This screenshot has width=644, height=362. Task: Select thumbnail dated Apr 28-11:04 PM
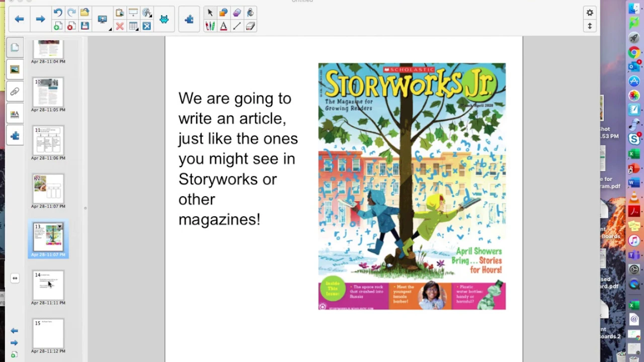tap(48, 49)
